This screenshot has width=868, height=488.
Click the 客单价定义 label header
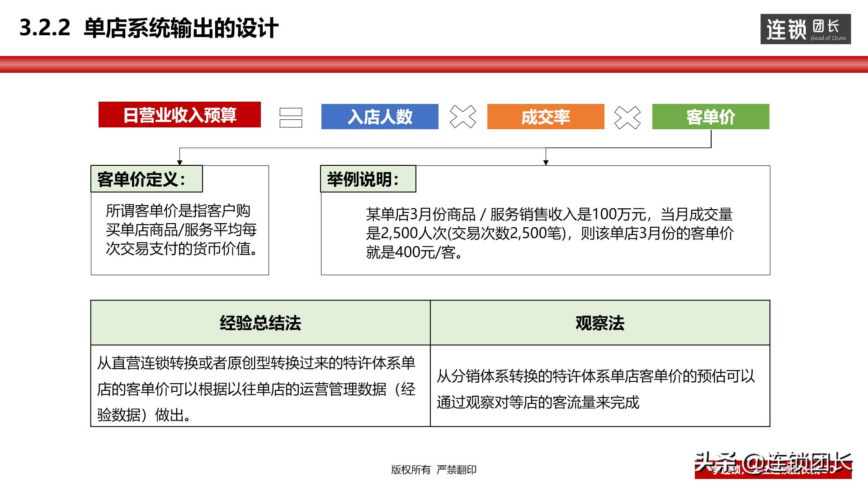(147, 178)
